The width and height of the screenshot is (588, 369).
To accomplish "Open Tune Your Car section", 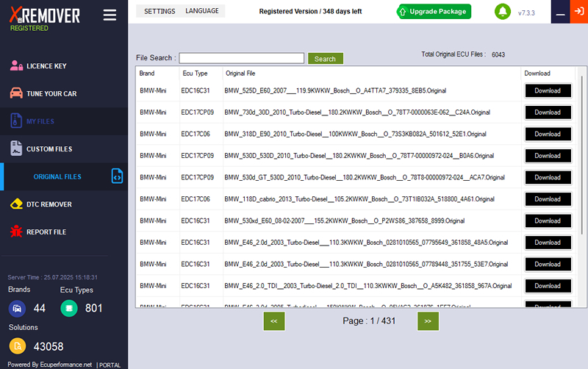I will click(51, 94).
